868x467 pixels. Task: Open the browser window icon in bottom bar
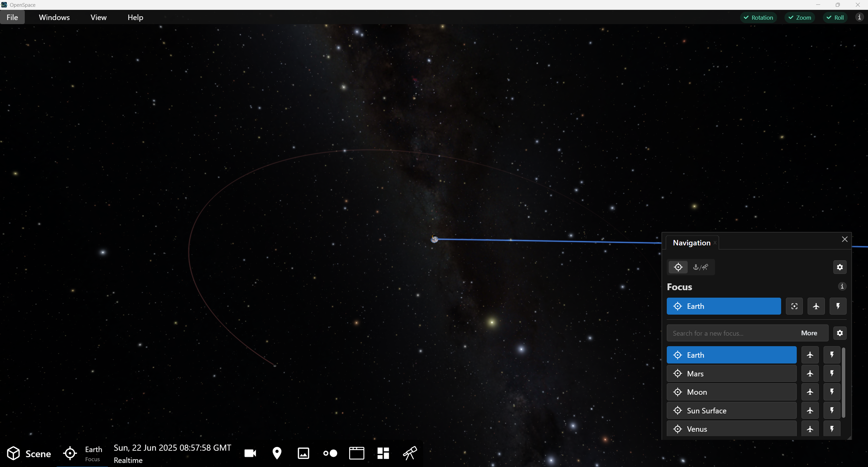tap(357, 453)
